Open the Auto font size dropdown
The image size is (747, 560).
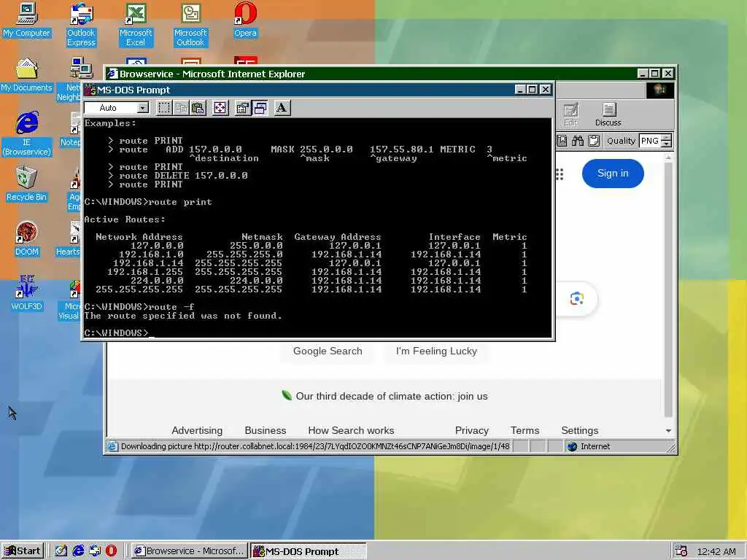tap(142, 108)
